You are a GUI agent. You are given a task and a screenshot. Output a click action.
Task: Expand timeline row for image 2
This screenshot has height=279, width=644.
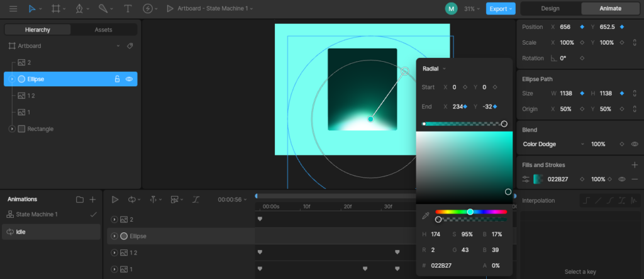click(114, 220)
